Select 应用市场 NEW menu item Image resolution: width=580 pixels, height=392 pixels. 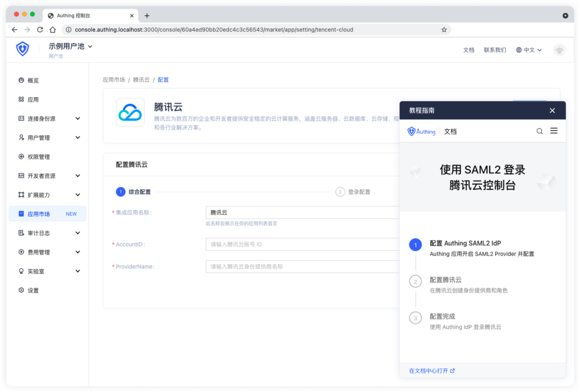pyautogui.click(x=47, y=214)
